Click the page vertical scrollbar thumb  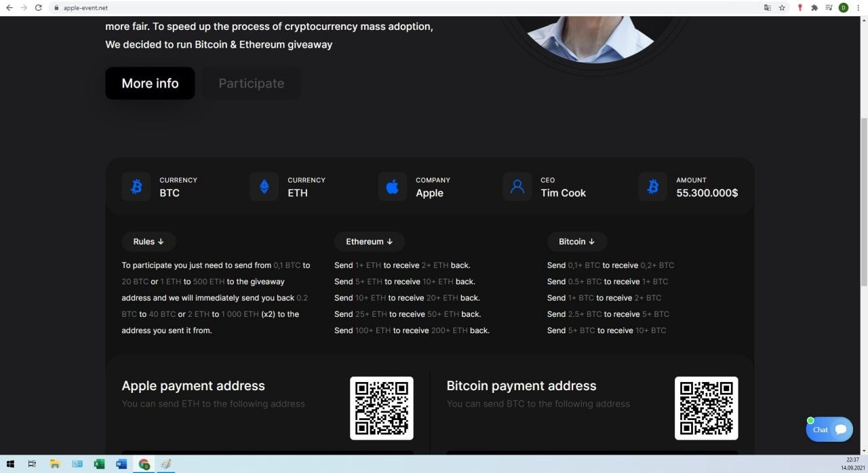coord(863,202)
